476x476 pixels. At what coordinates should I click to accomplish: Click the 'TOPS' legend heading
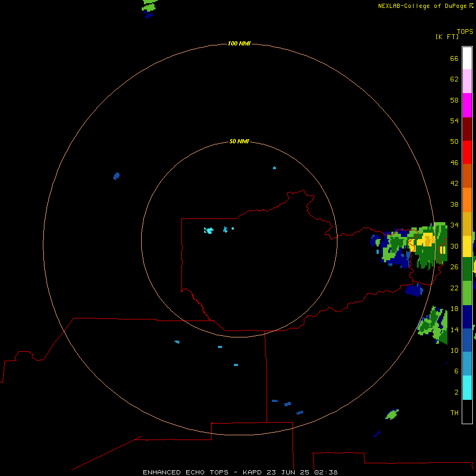pyautogui.click(x=465, y=31)
